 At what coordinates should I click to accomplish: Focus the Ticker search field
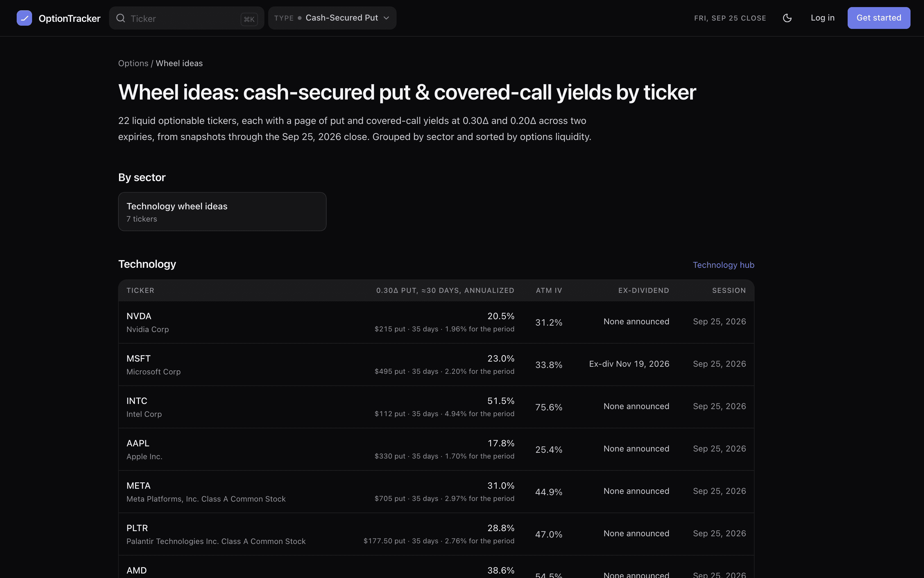point(186,18)
